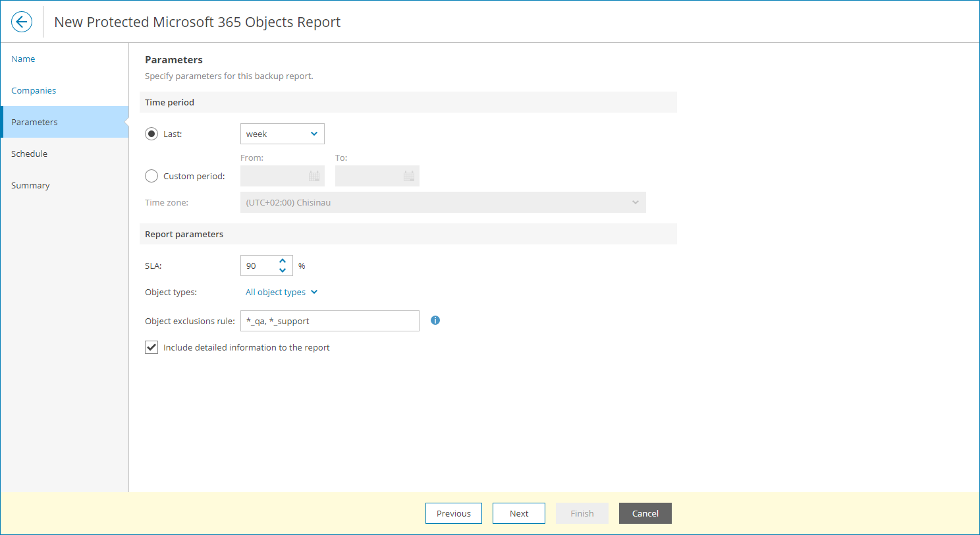Increase the SLA value with up arrow
The width and height of the screenshot is (980, 535).
(x=283, y=261)
